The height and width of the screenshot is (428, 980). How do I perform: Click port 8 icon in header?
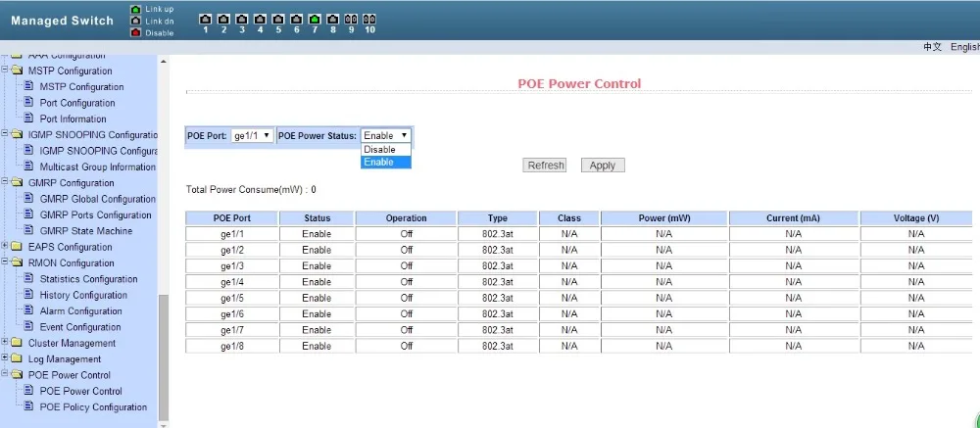(333, 20)
